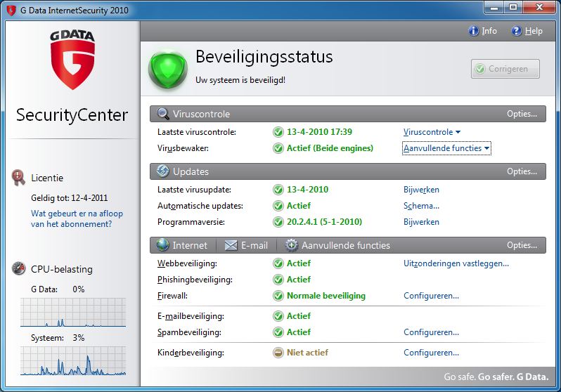
Task: Click the 'Niet actief' Kinderbeveiliging status text
Action: (307, 352)
